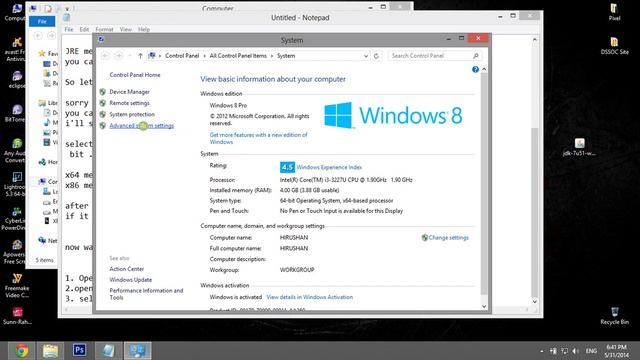Go to Control Panel Home
The image size is (640, 360).
click(135, 75)
